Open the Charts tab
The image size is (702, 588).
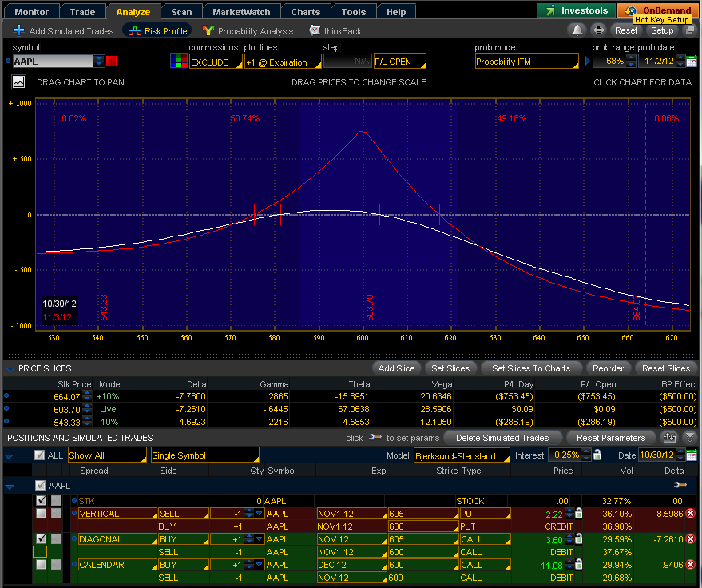tap(306, 12)
